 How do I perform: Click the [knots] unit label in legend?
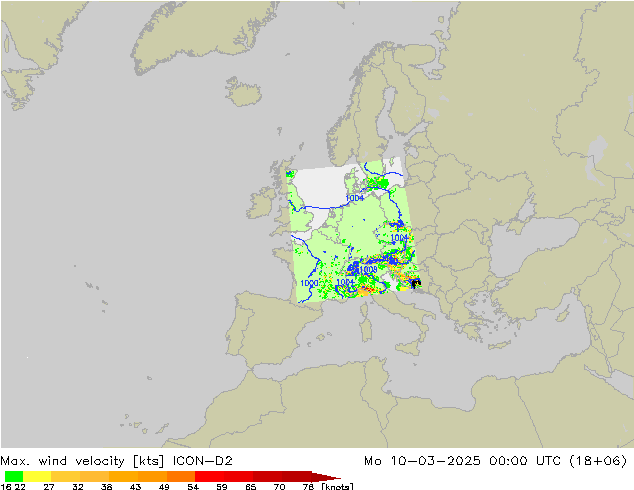pyautogui.click(x=336, y=486)
